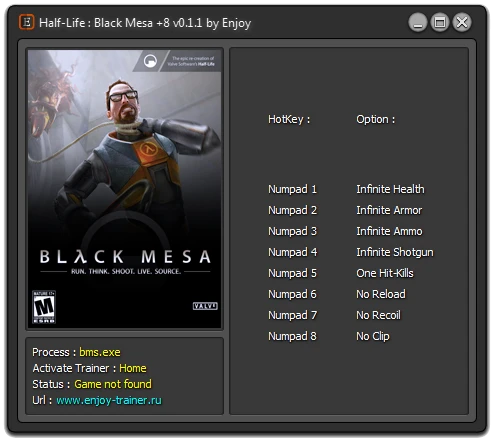Click the Game not found status
This screenshot has height=442, width=494.
pyautogui.click(x=113, y=384)
